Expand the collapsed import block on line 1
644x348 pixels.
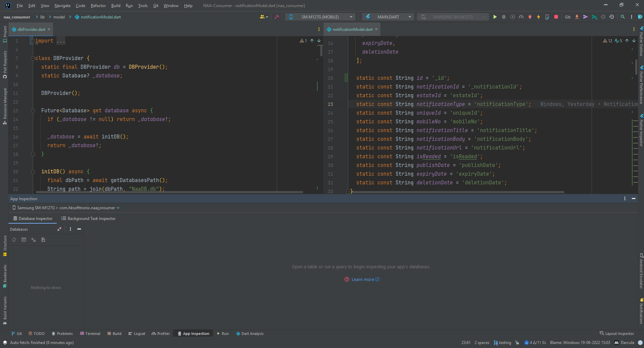(33, 41)
